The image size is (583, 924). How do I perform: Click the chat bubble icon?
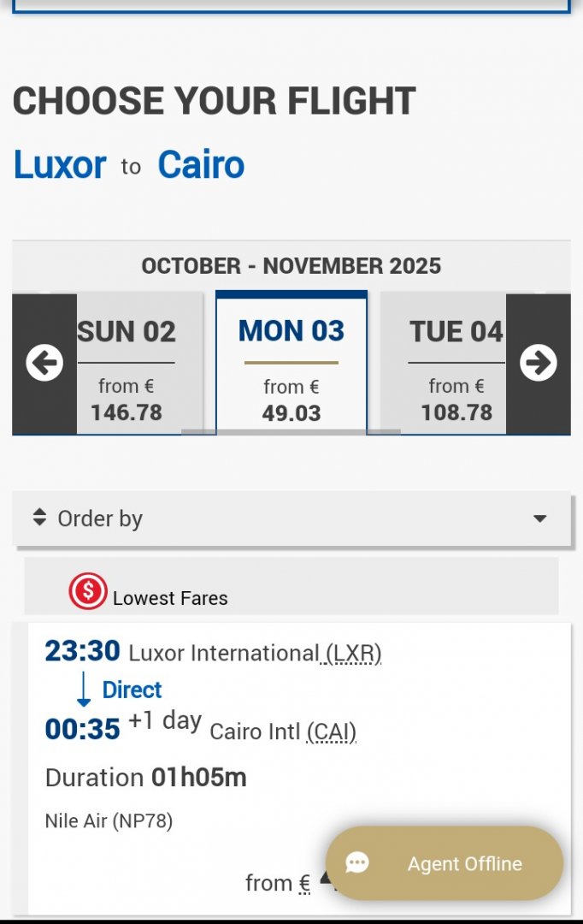(x=357, y=863)
